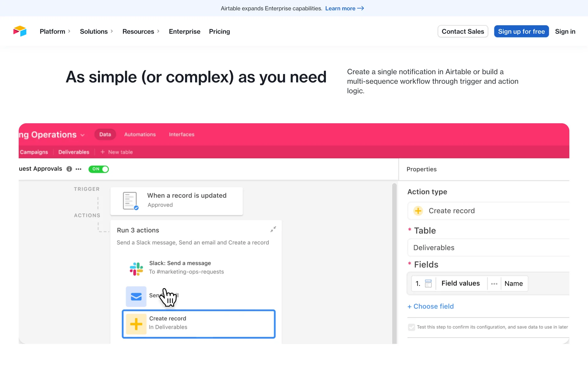
Task: Switch to the Automations tab
Action: point(140,134)
